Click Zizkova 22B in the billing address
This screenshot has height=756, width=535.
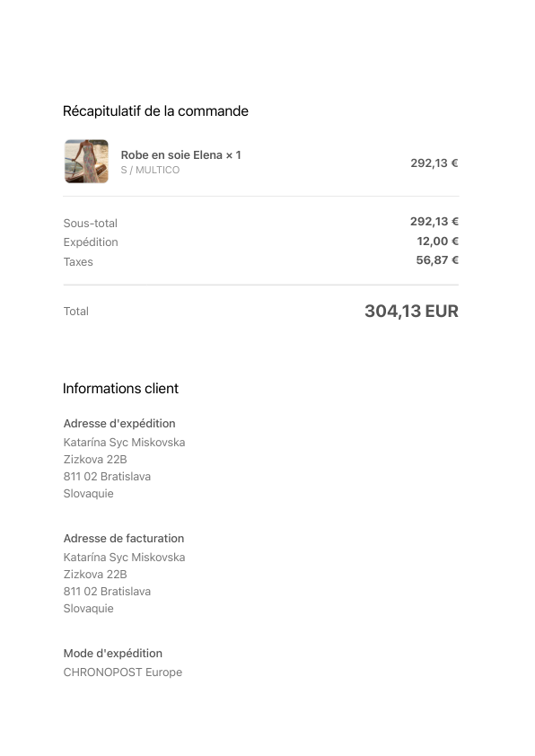point(95,575)
